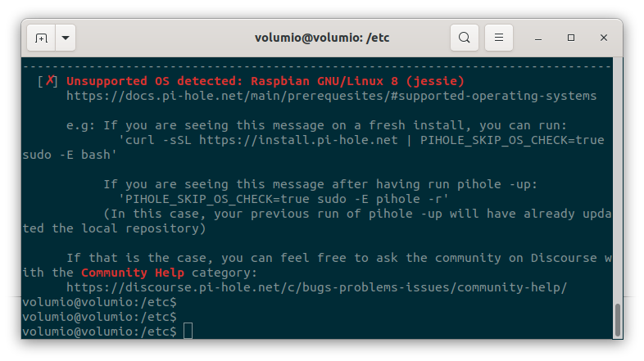This screenshot has width=644, height=361.
Task: Minimize the terminal window
Action: point(538,38)
